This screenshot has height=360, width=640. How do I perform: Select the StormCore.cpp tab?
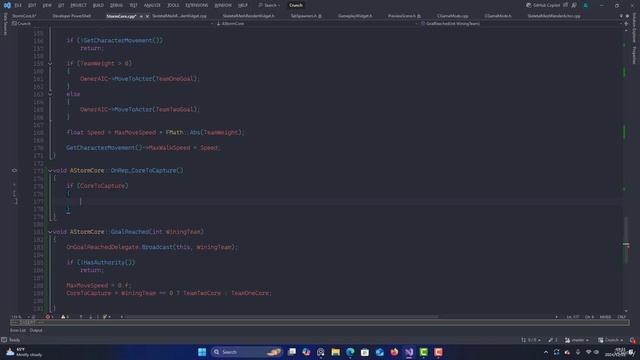pyautogui.click(x=121, y=16)
